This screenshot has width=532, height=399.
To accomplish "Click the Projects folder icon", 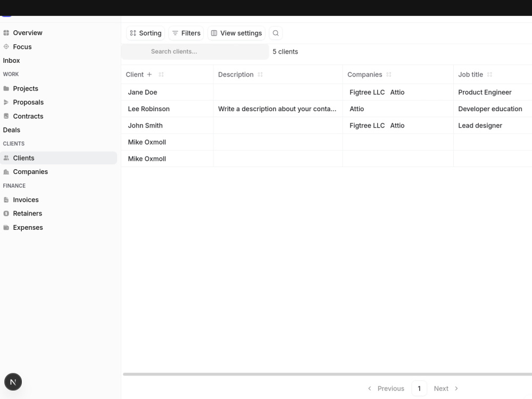I will (x=6, y=88).
